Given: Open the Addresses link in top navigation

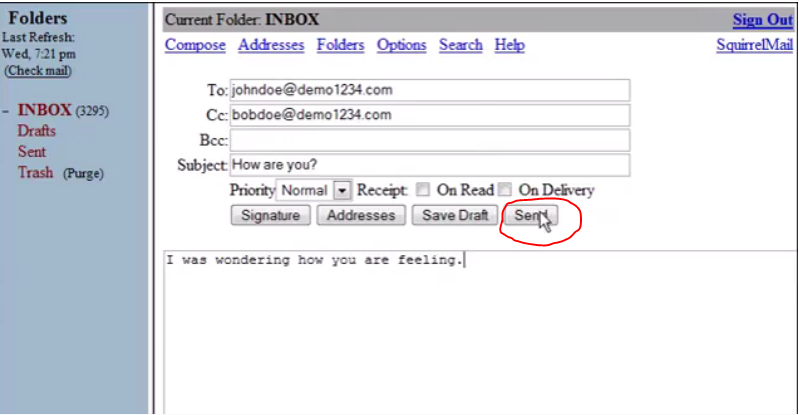Looking at the screenshot, I should [271, 45].
